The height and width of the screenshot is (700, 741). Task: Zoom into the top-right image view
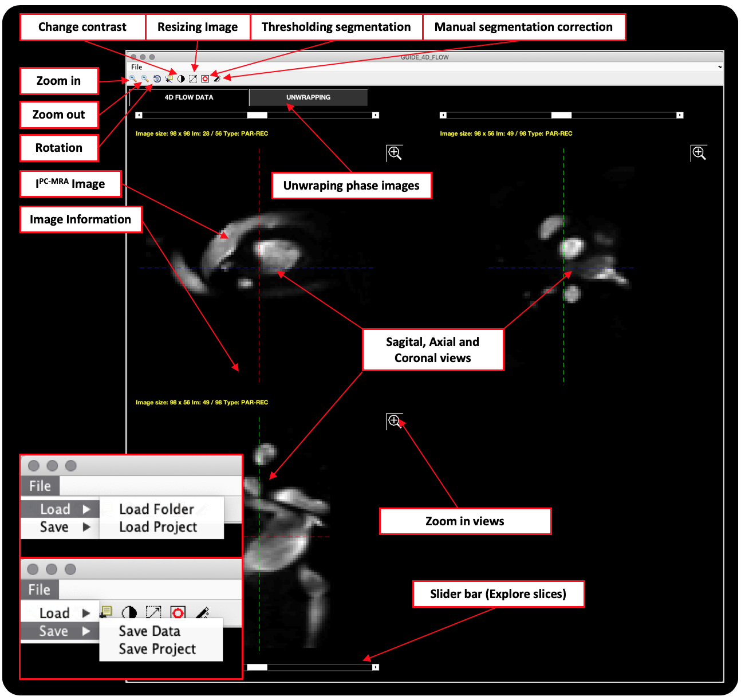coord(699,153)
